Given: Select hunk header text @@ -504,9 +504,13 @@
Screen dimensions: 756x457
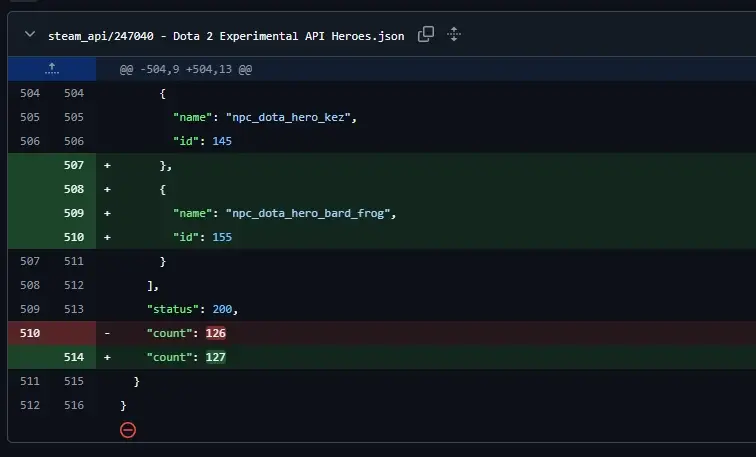Looking at the screenshot, I should [x=186, y=69].
